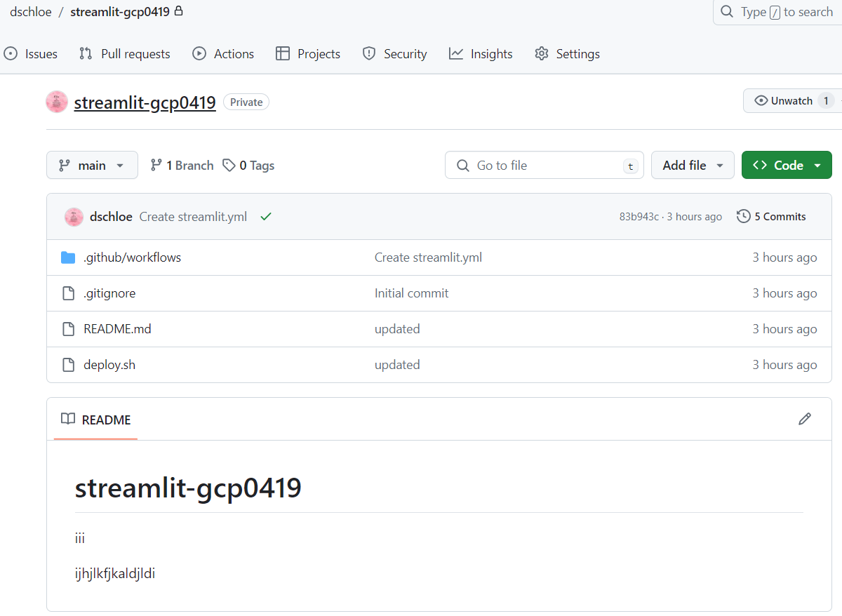Click the file icon beside .gitignore

(68, 293)
